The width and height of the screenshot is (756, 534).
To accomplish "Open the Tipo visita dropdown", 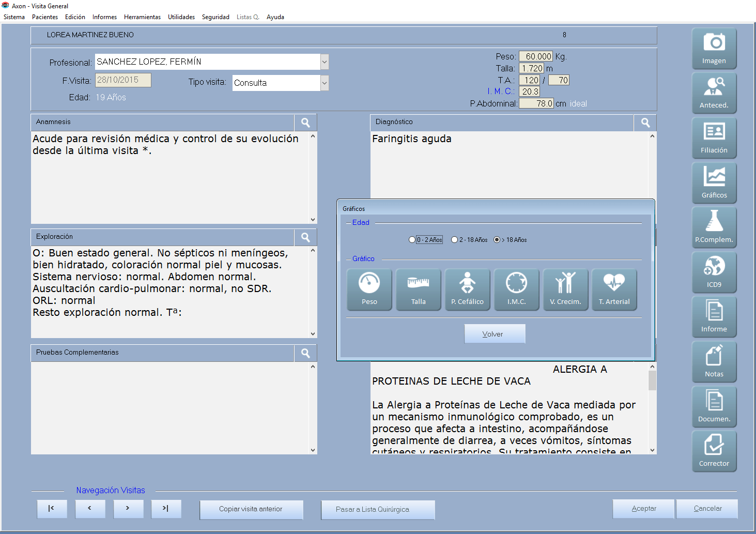I will 325,83.
